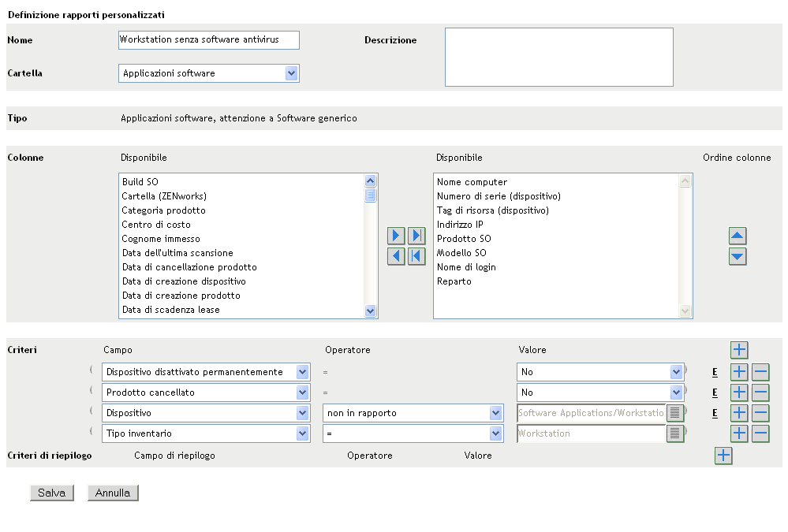
Task: Add a summary criterion plus icon
Action: (x=723, y=456)
